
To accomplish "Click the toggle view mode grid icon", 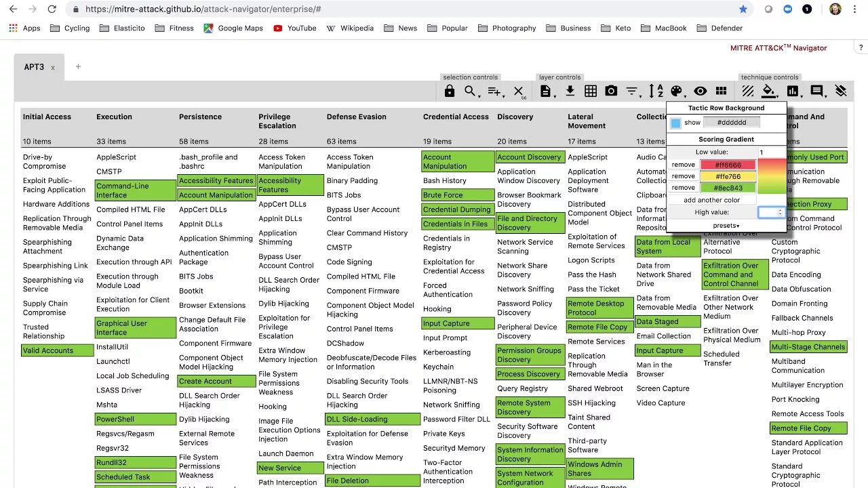I will pyautogui.click(x=722, y=91).
